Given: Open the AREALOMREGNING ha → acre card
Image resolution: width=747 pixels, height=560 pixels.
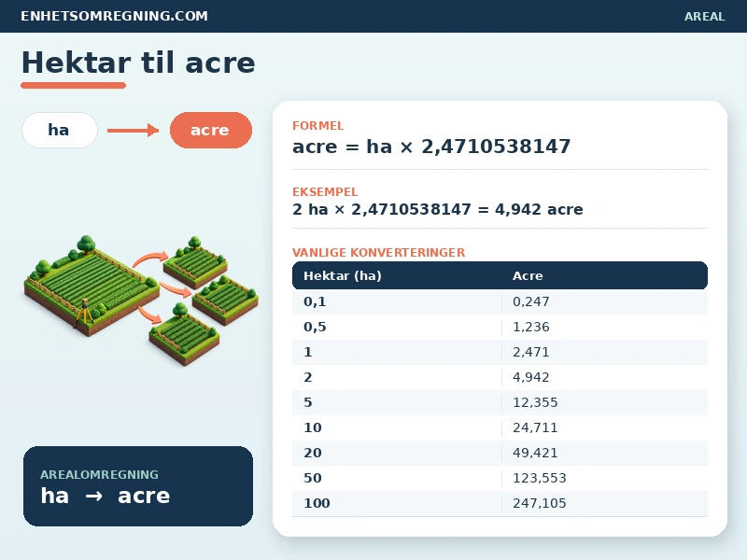Looking at the screenshot, I should coord(138,486).
